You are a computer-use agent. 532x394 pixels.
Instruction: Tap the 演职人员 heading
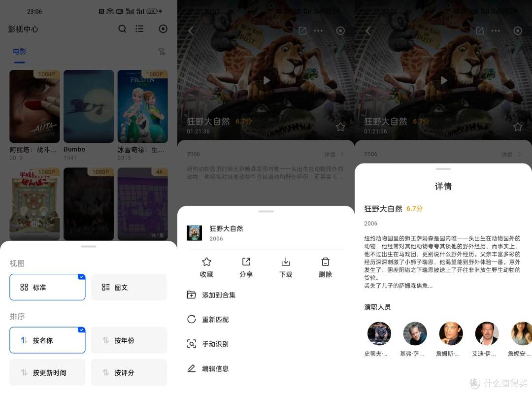tap(377, 307)
